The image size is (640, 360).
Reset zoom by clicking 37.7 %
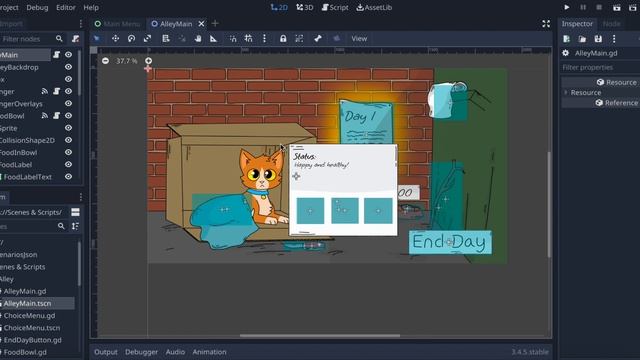(127, 61)
